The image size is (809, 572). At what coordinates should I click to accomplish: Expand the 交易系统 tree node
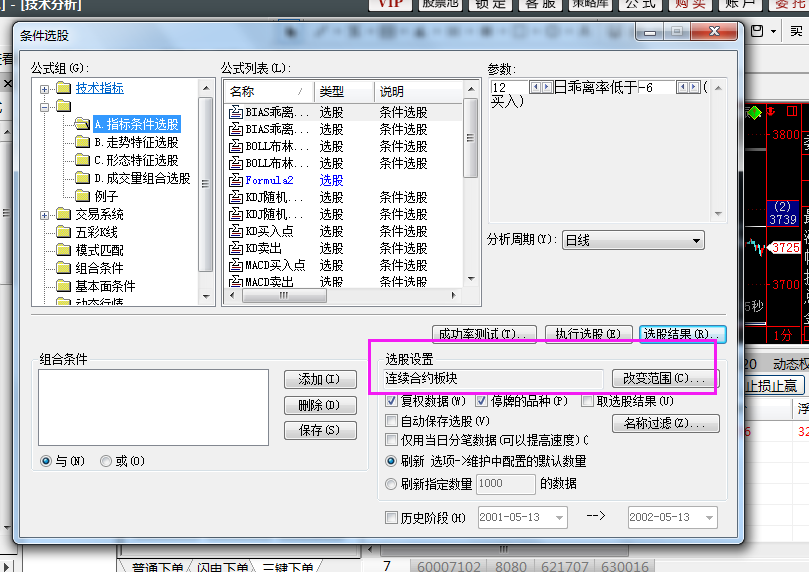(x=45, y=215)
